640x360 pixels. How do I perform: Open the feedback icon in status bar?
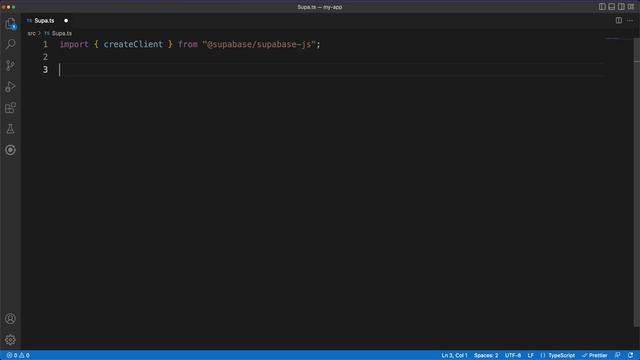point(618,356)
